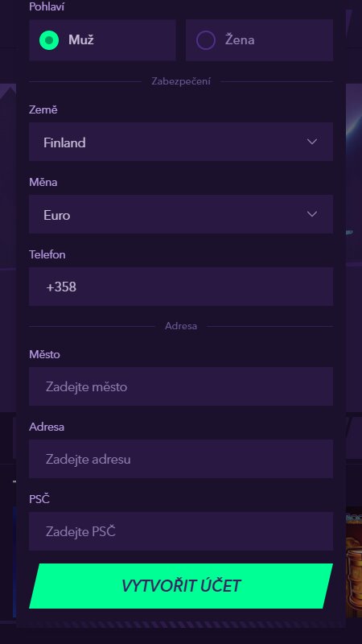The height and width of the screenshot is (644, 362).
Task: Click the Zadejte adresu input field
Action: click(x=180, y=459)
